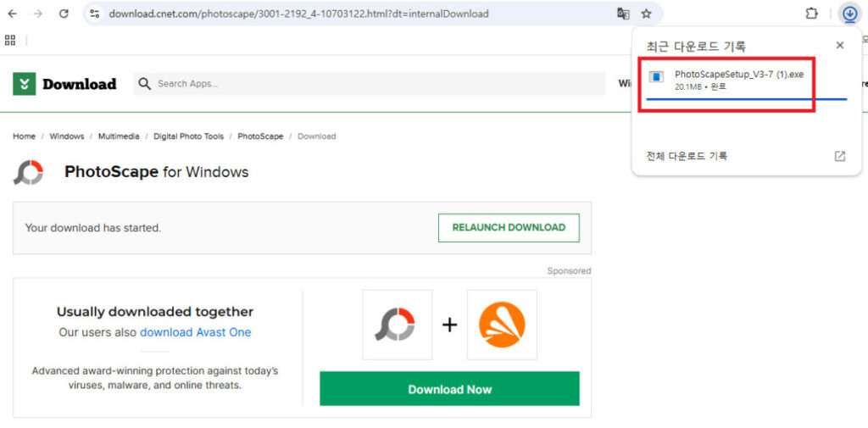The width and height of the screenshot is (868, 428).
Task: Open PhotoScape breadcrumb link
Action: click(260, 136)
